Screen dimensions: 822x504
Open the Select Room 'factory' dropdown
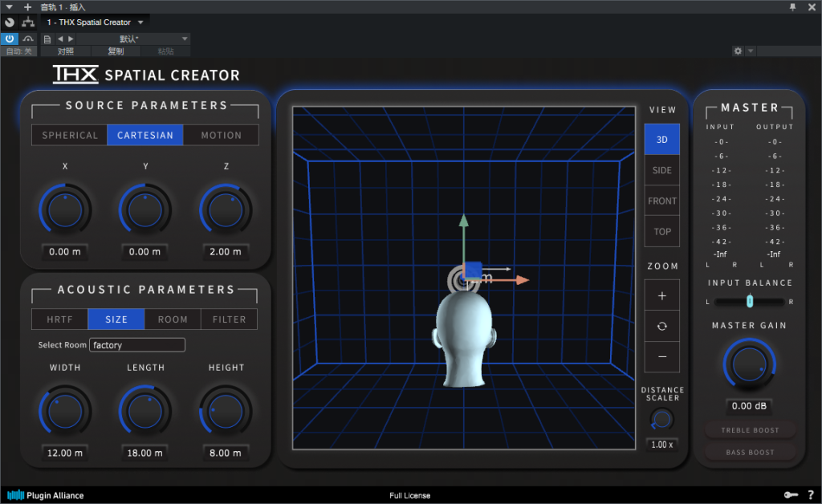(136, 345)
